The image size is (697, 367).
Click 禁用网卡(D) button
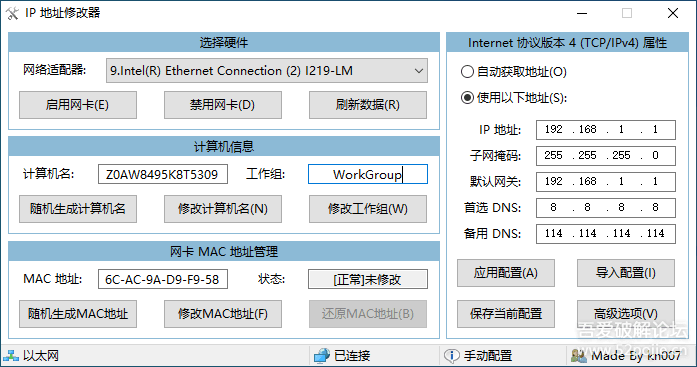click(223, 105)
